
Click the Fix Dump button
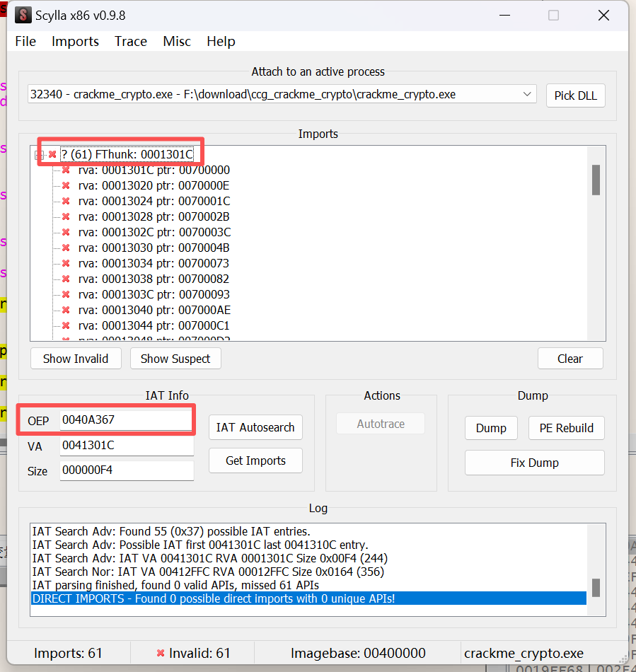pos(534,463)
